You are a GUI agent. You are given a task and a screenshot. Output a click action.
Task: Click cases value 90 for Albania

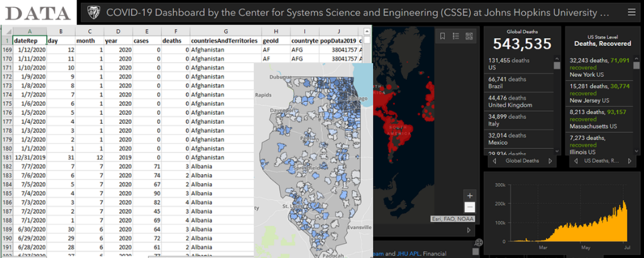coord(147,193)
